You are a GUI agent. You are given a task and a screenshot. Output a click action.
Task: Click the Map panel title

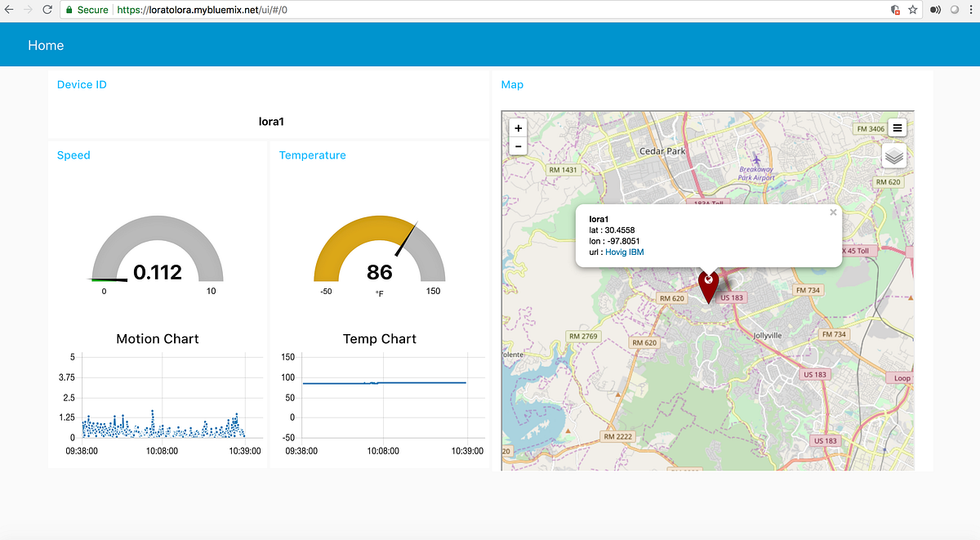(x=512, y=84)
